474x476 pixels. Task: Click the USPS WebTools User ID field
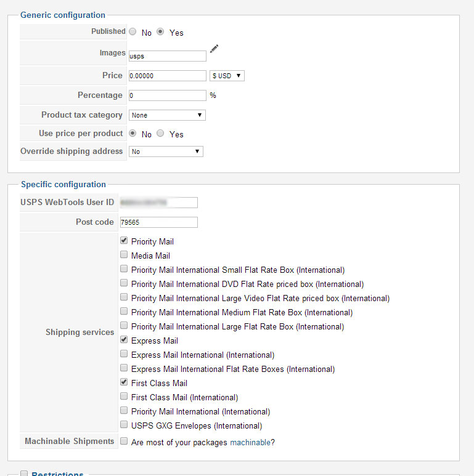158,203
